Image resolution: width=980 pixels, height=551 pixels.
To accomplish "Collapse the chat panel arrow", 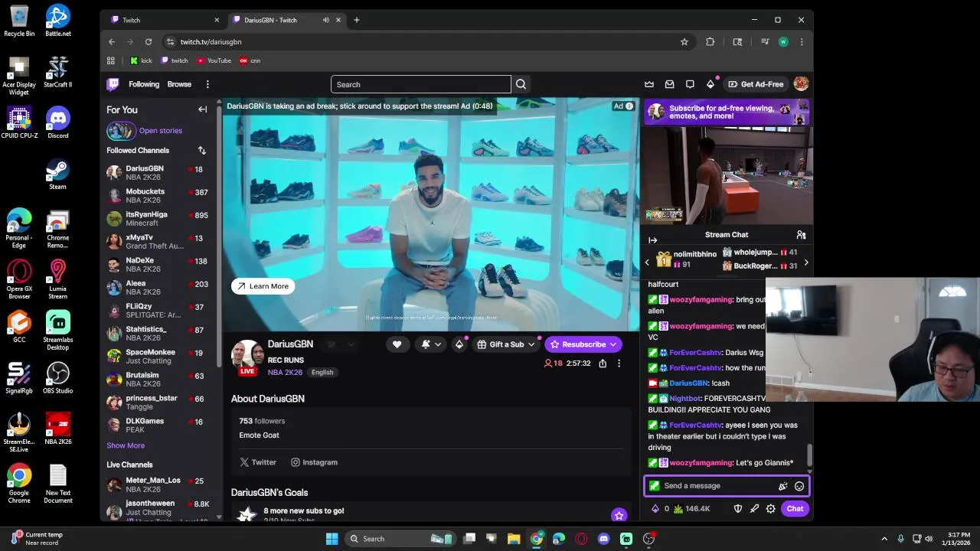I will [x=653, y=240].
